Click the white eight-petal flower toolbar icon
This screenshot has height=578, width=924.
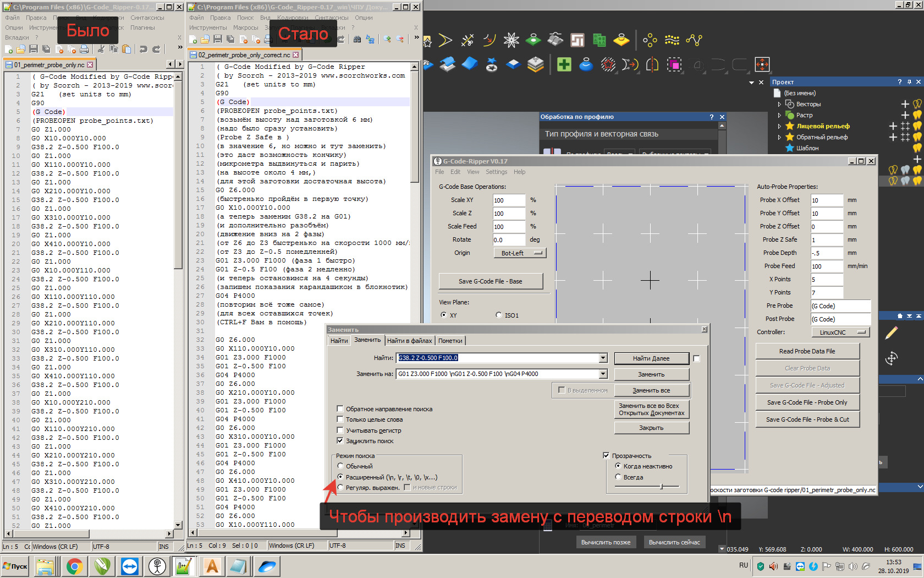511,40
